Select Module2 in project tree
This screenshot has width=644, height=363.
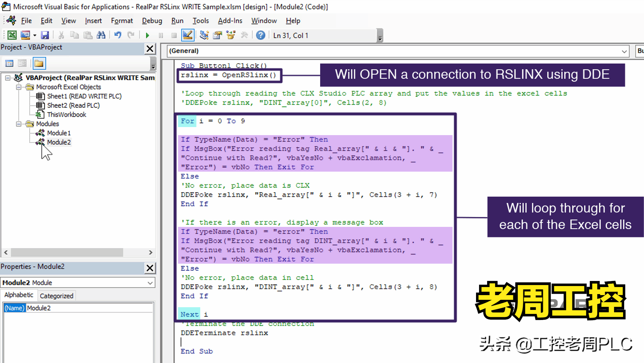[59, 142]
